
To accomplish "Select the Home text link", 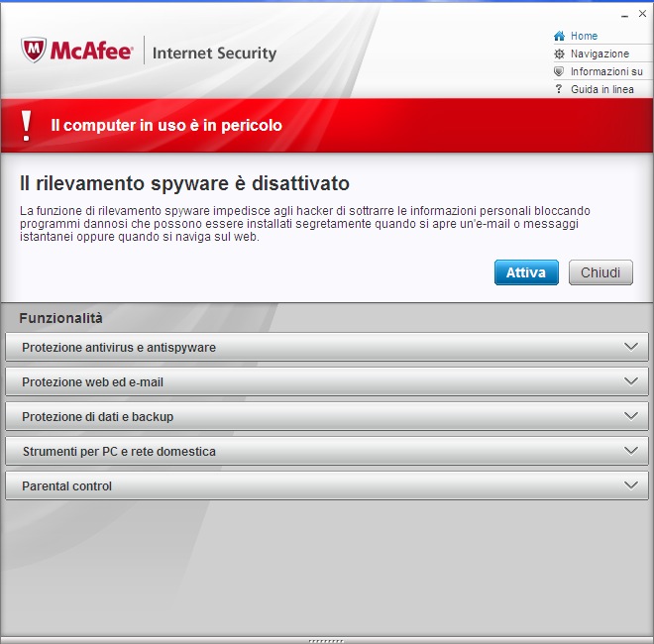I will [584, 37].
